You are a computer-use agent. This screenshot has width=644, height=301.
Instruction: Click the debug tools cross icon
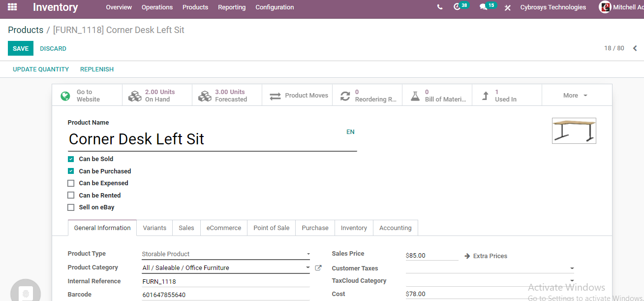tap(508, 8)
